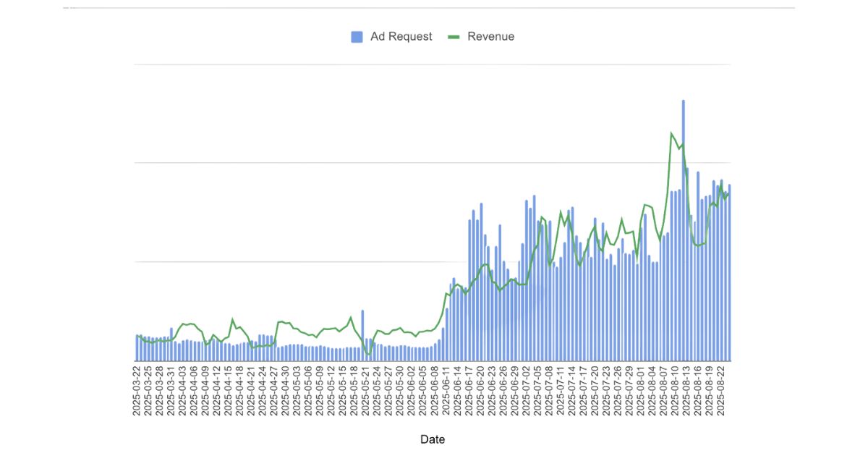
Task: Click the Revenue line's lowest dip in May
Action: click(369, 355)
